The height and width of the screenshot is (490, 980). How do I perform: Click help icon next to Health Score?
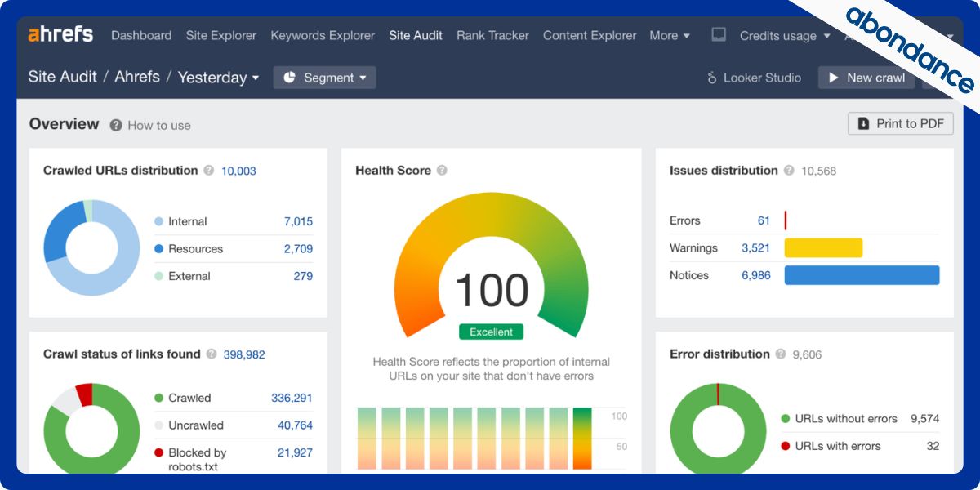pos(442,171)
